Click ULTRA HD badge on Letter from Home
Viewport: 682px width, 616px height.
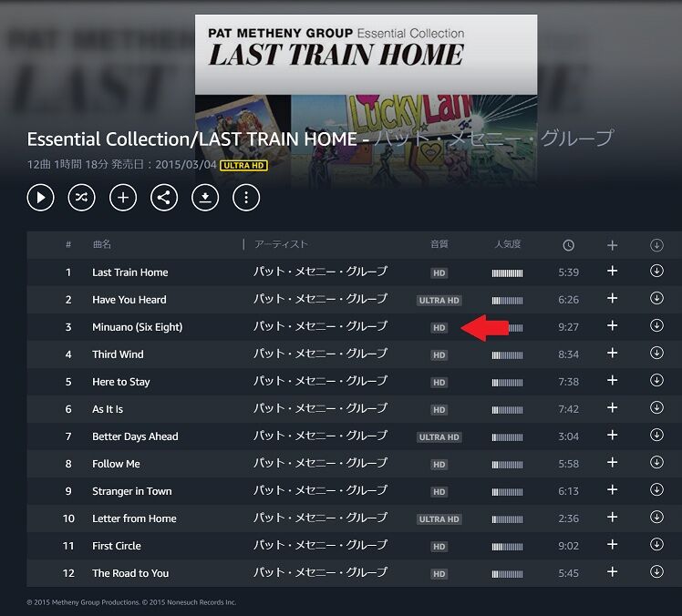point(439,519)
